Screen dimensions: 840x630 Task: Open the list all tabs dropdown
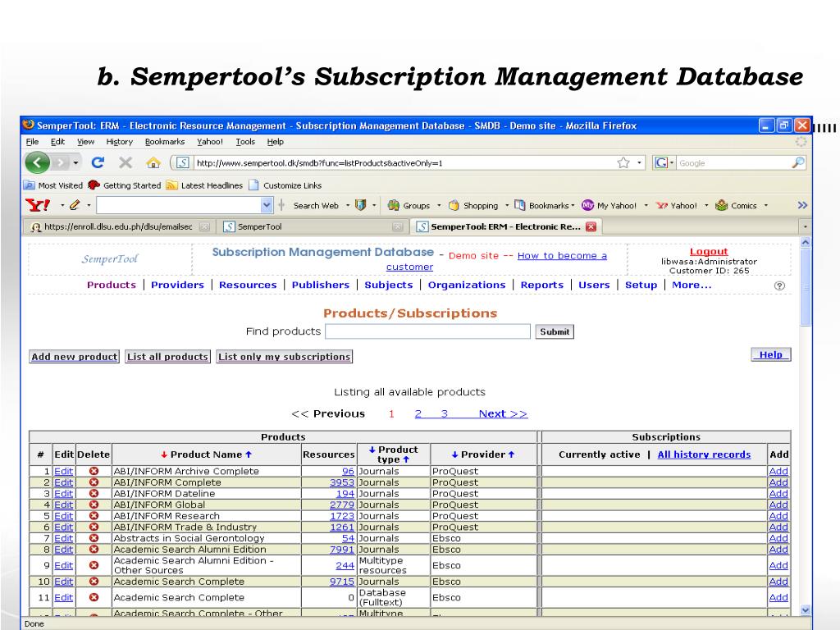[x=805, y=226]
